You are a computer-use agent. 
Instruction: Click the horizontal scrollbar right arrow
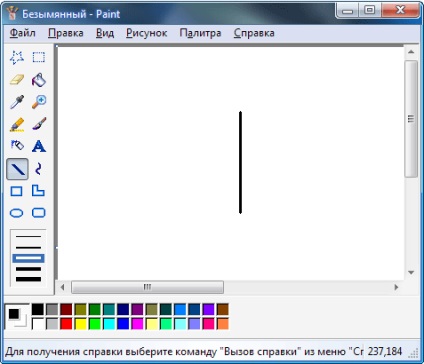click(x=396, y=287)
